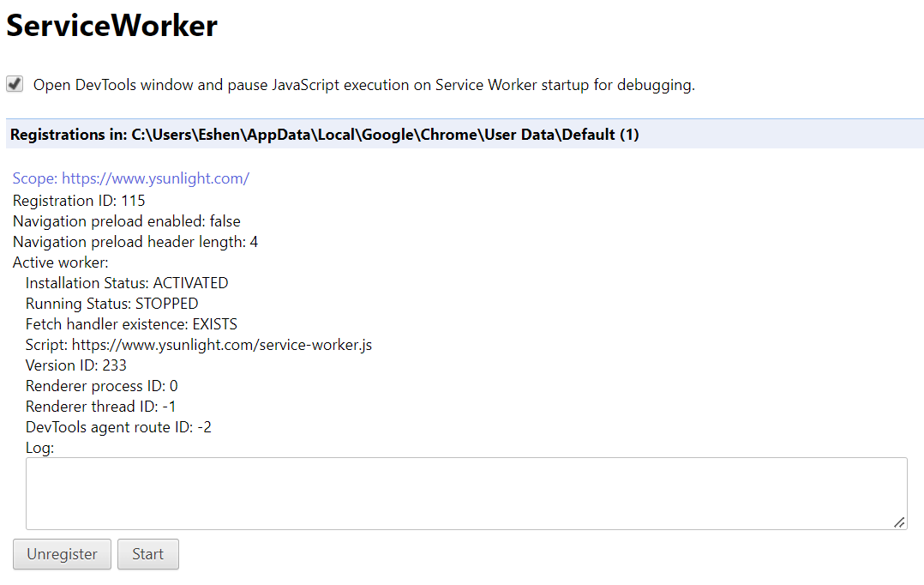Image resolution: width=924 pixels, height=585 pixels.
Task: Click the Renderer process ID: 0 text
Action: [101, 386]
